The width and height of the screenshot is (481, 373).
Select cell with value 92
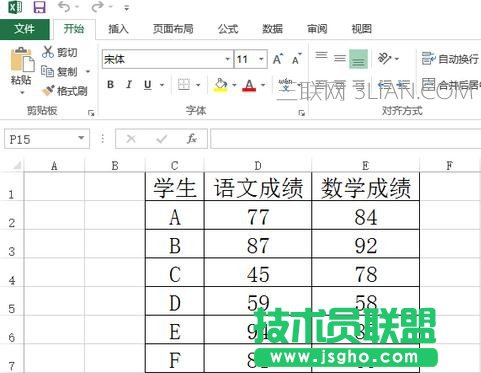[x=366, y=244]
